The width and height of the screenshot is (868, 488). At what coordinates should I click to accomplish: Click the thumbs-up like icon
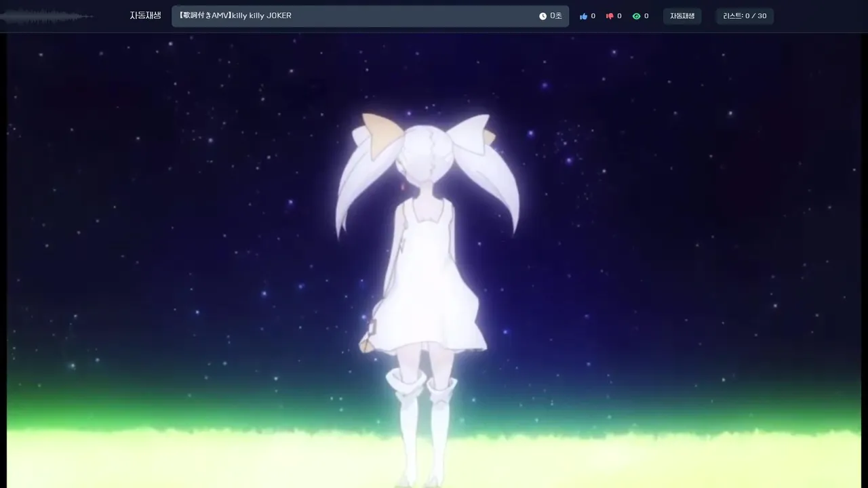583,16
